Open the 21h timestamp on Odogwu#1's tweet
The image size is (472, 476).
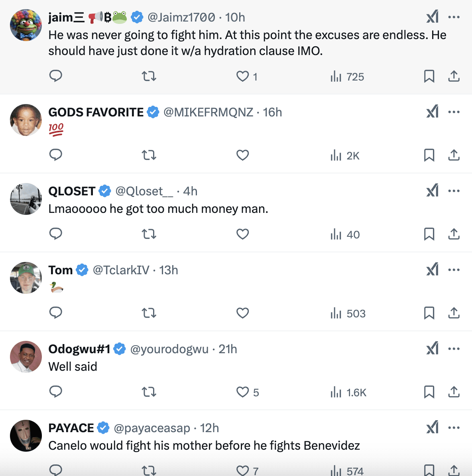(228, 349)
